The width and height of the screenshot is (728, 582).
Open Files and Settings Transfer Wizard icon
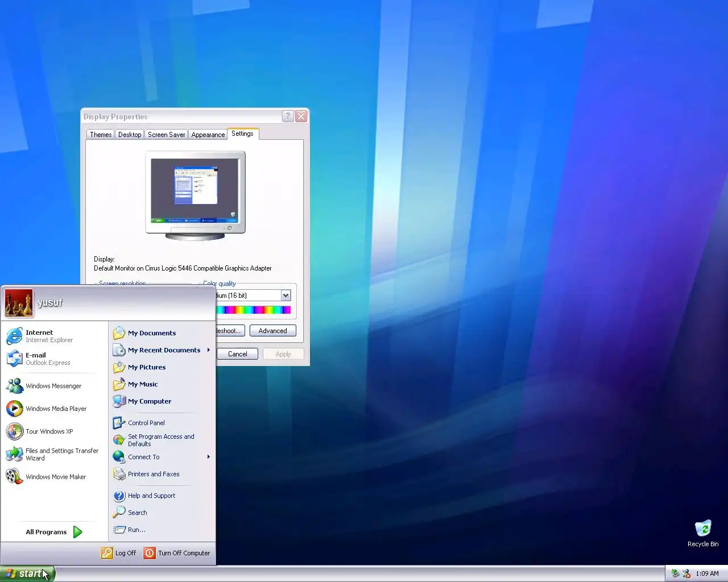pyautogui.click(x=14, y=454)
